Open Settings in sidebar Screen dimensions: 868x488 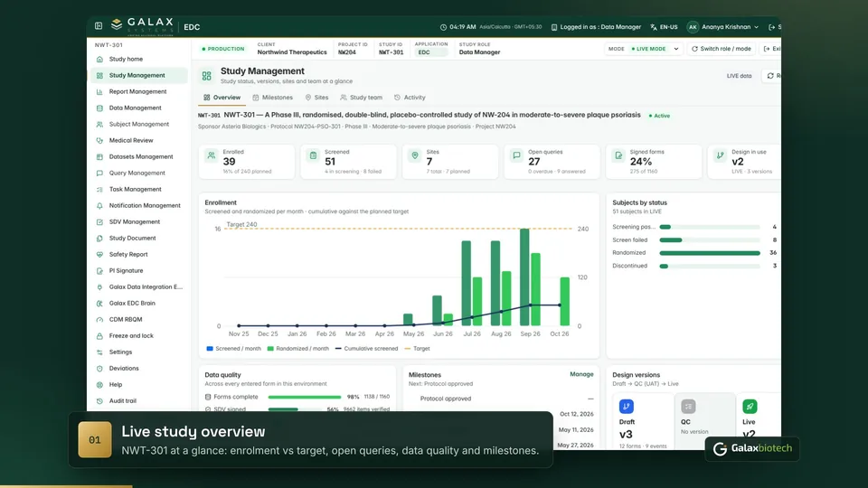pyautogui.click(x=139, y=352)
